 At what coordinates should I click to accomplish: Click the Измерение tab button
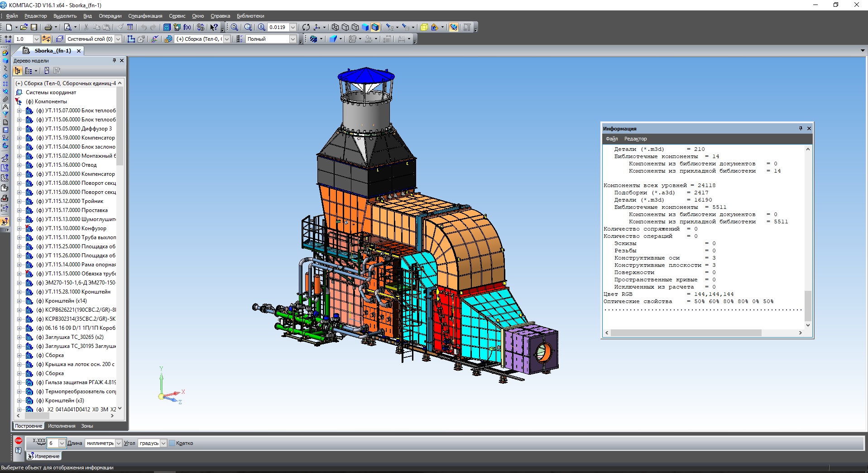(x=43, y=456)
